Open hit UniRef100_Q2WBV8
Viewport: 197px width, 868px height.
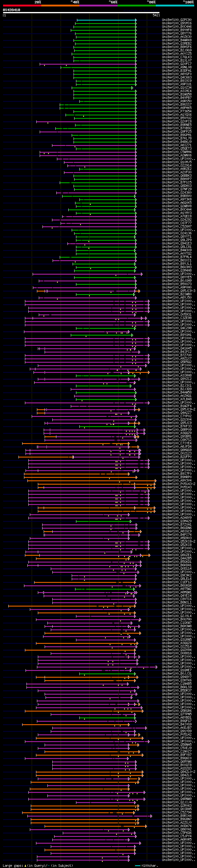pos(177,206)
